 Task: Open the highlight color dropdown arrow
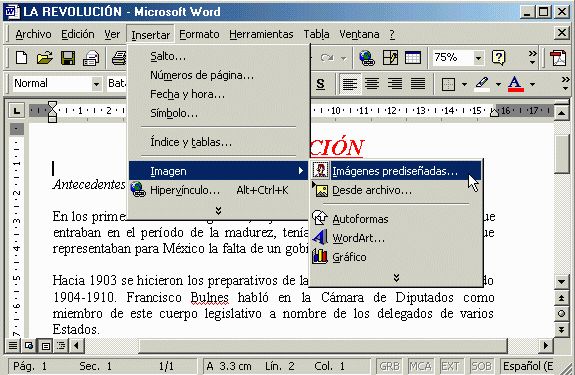[498, 84]
